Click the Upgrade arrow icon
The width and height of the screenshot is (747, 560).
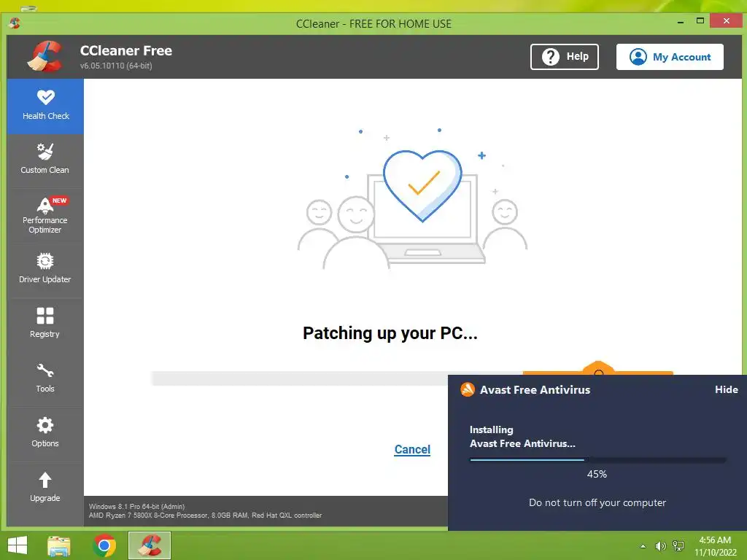pos(45,480)
